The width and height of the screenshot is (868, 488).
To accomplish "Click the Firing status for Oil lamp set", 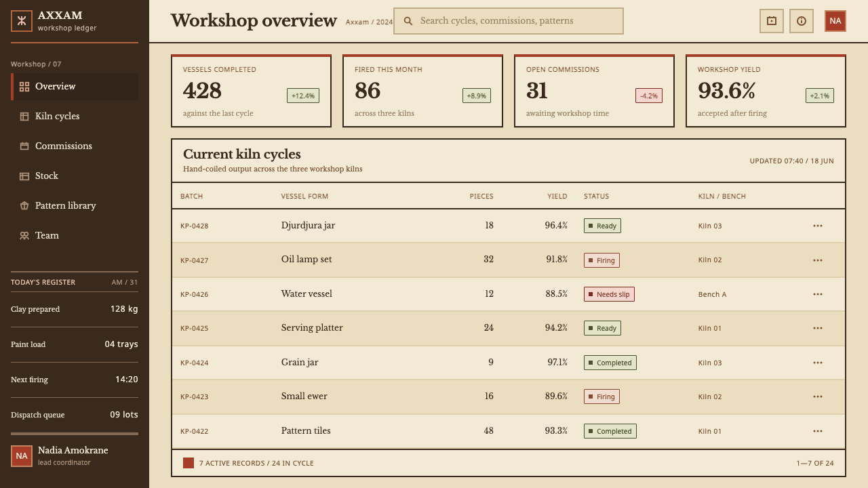I will (x=601, y=260).
